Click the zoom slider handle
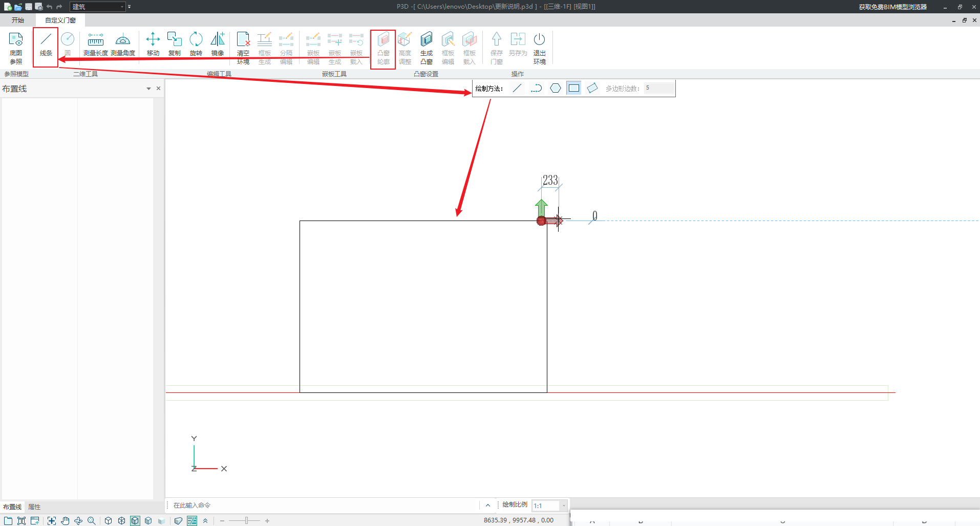Image resolution: width=980 pixels, height=526 pixels. [246, 520]
